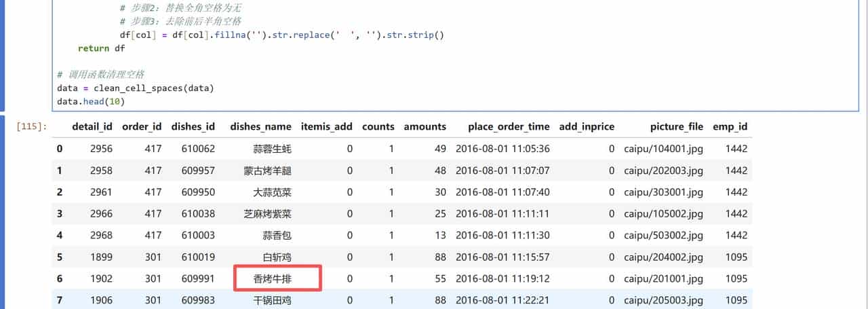Click file path caipu/204002.jpg
The height and width of the screenshot is (309, 868).
664,257
